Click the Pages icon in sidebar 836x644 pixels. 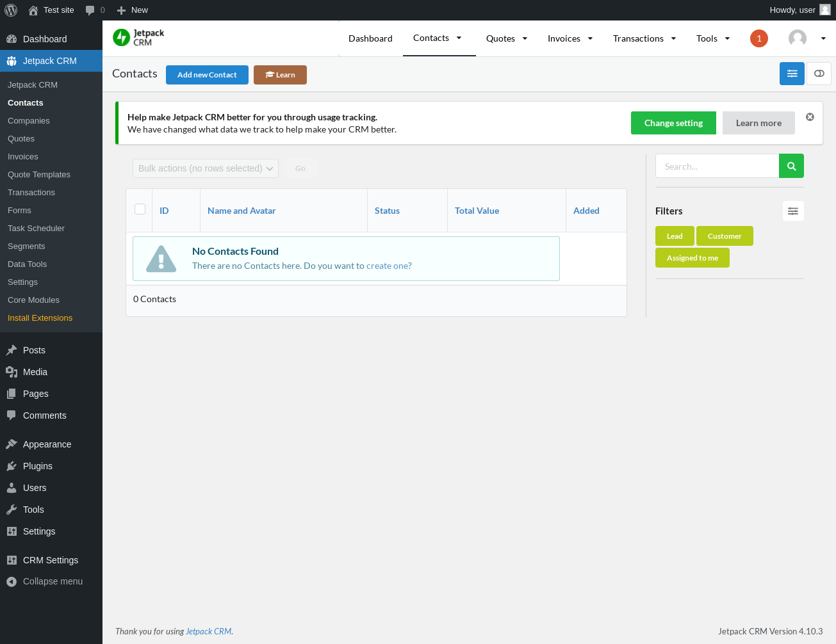[12, 394]
